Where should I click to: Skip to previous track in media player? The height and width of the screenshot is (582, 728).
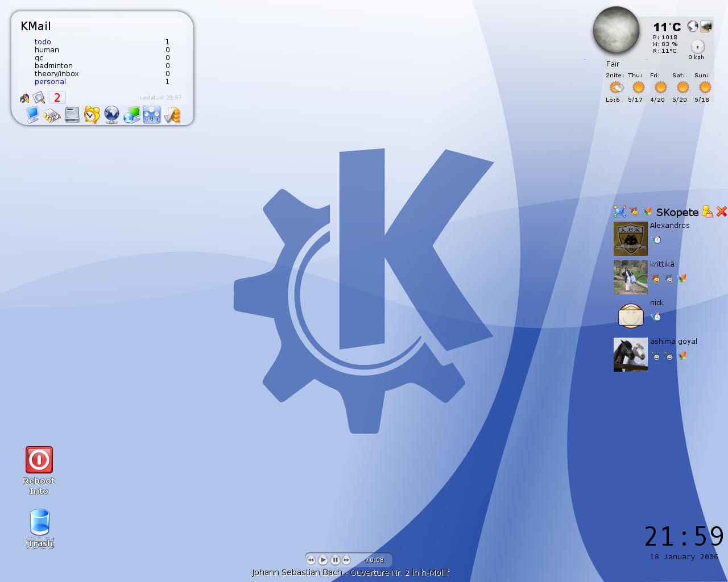[x=311, y=560]
